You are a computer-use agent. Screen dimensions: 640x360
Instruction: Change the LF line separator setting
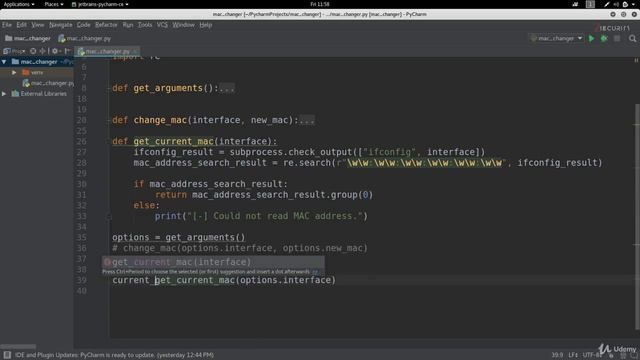pyautogui.click(x=573, y=355)
